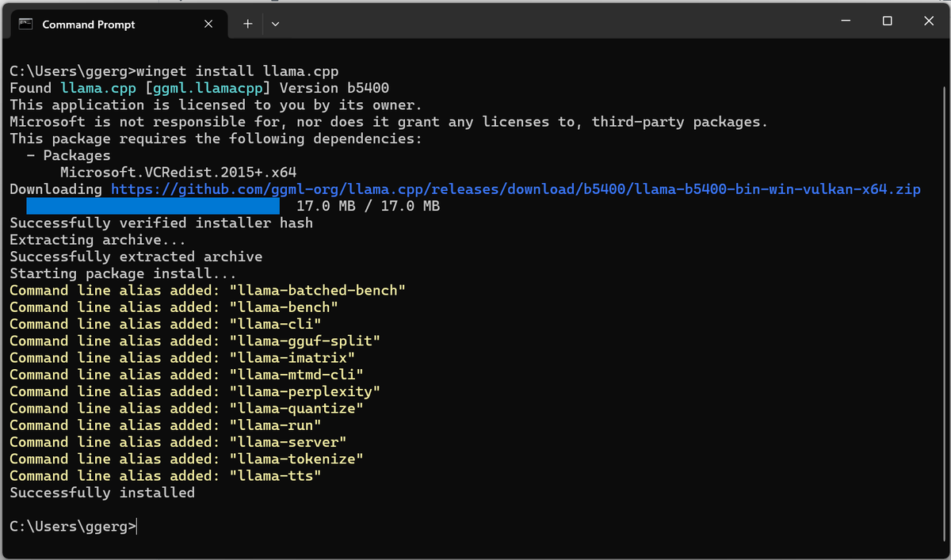The image size is (951, 560).
Task: Click the "llama-cli" alias line
Action: [166, 324]
